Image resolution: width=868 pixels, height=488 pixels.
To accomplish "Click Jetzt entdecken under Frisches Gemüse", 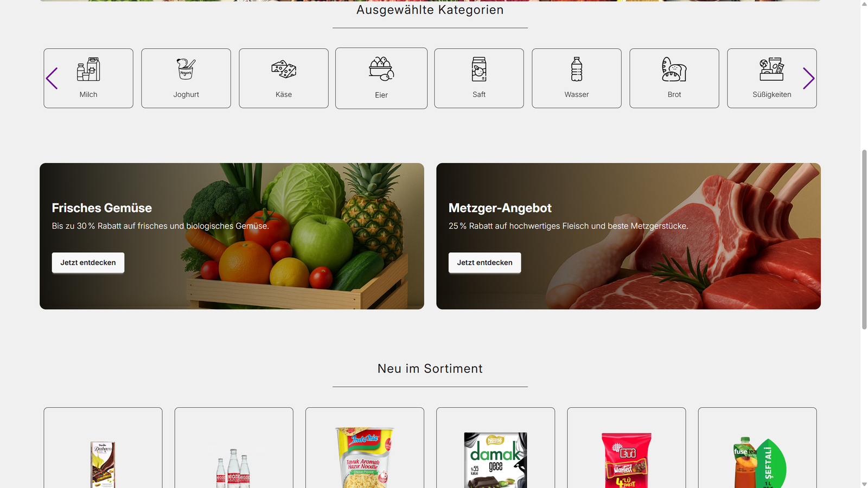I will pos(88,262).
